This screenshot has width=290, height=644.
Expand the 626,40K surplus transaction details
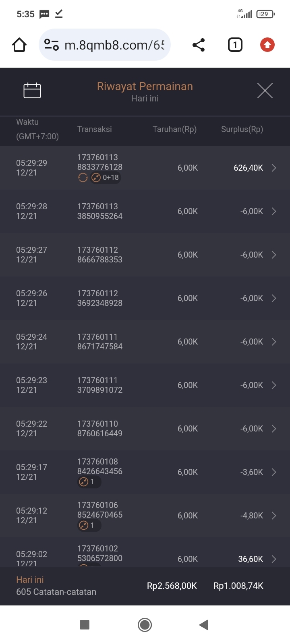pos(274,168)
